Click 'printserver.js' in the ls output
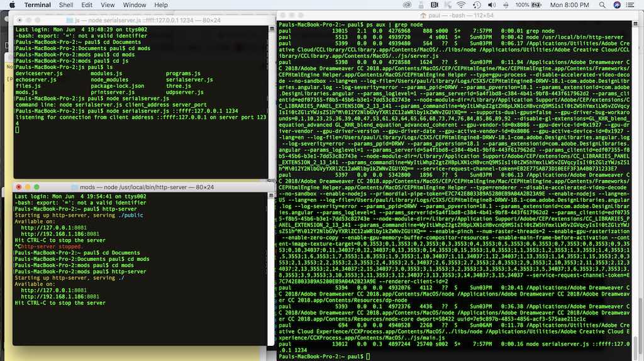The image size is (644, 361). 113,92
